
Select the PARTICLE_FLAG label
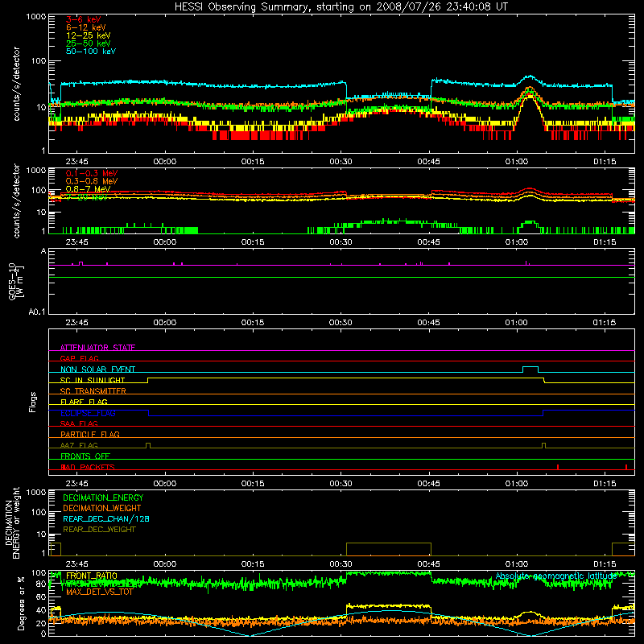click(x=90, y=435)
